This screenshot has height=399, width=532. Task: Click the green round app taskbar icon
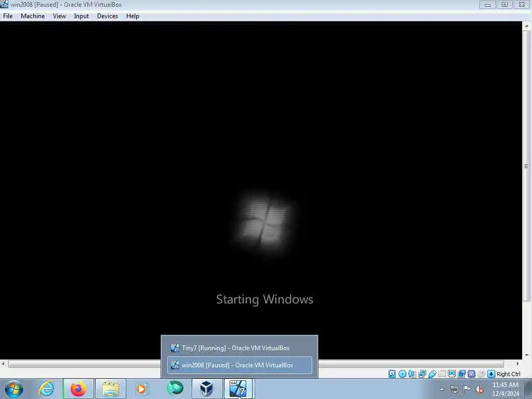click(175, 389)
